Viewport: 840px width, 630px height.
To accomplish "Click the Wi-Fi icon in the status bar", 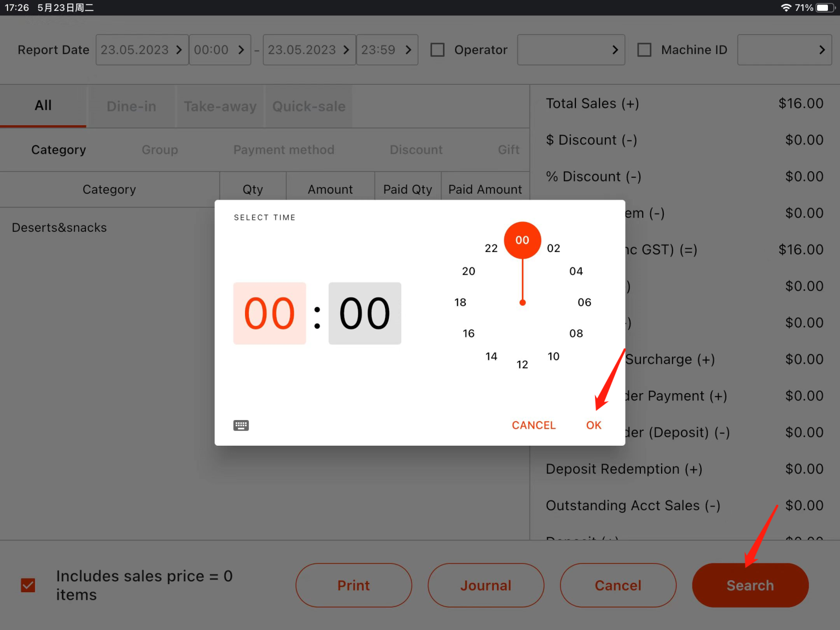I will [786, 8].
